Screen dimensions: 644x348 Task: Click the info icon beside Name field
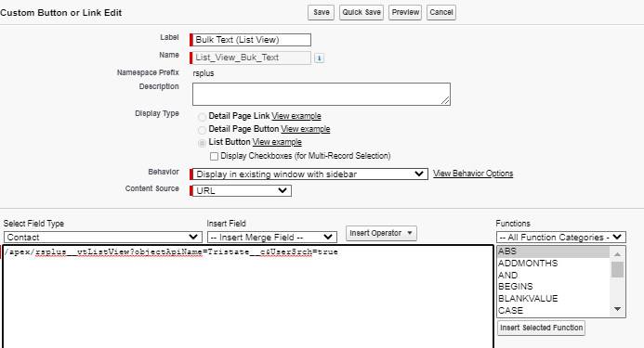click(x=319, y=58)
